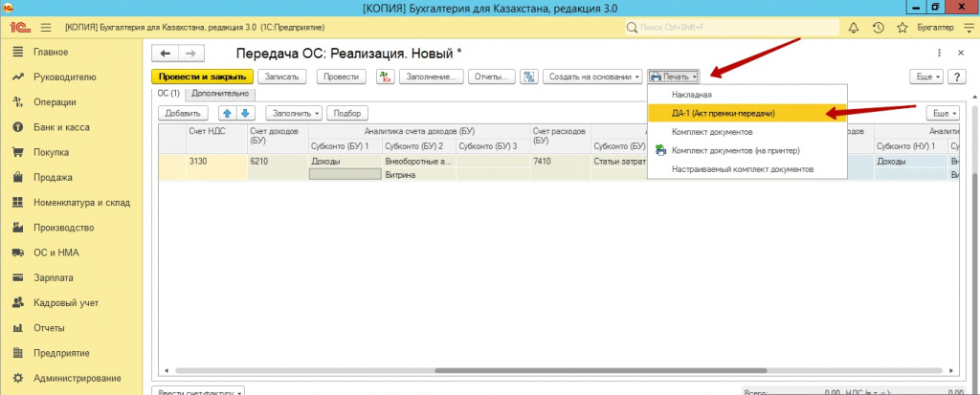Open the Руководителю section
The image size is (980, 395).
[64, 77]
